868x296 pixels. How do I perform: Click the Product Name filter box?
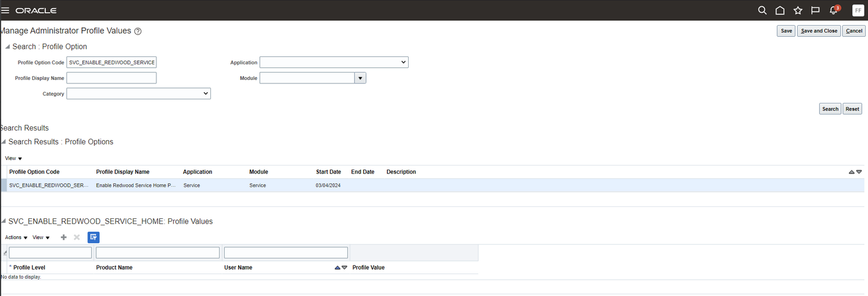click(x=158, y=252)
